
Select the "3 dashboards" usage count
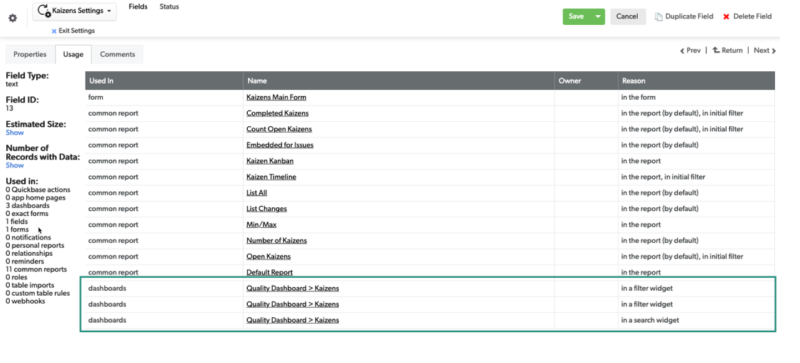click(28, 206)
